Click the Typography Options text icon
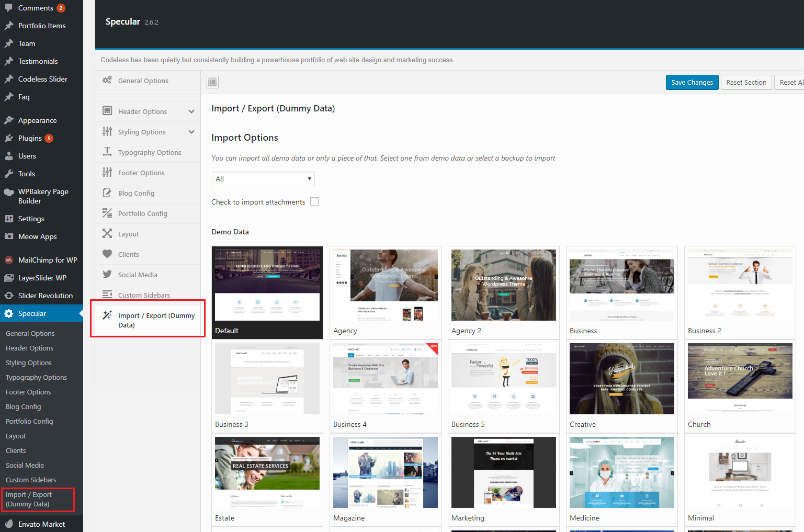 [x=107, y=152]
